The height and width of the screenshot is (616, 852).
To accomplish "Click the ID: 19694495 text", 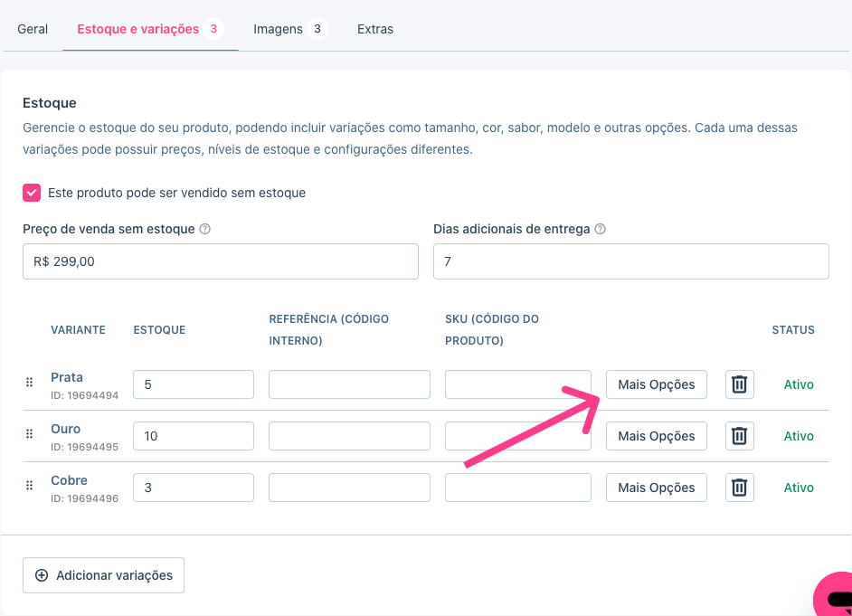I will (85, 447).
